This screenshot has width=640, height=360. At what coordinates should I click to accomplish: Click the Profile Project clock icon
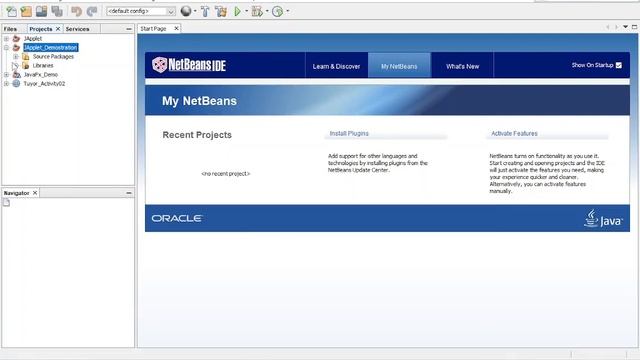(278, 11)
